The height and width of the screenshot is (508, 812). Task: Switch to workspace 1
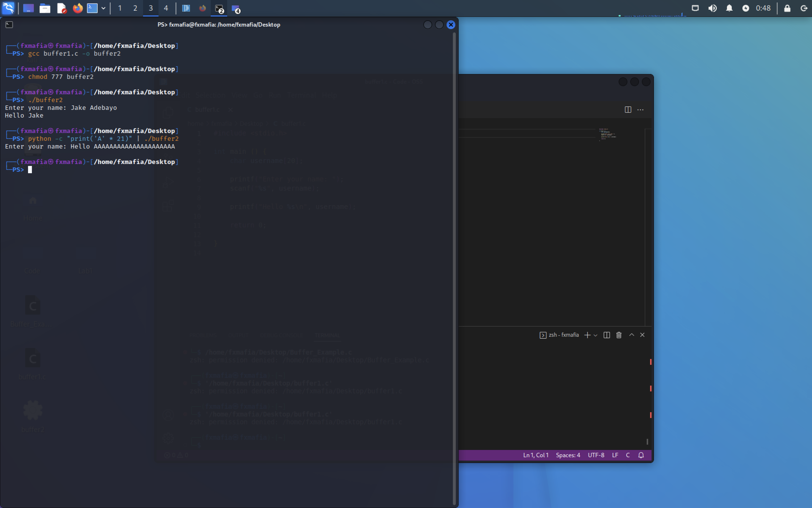[120, 8]
